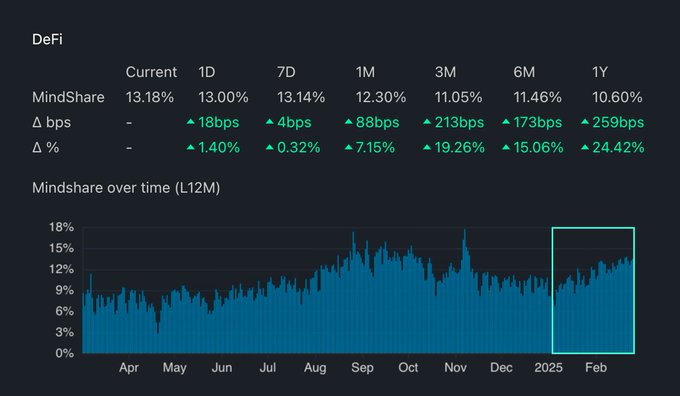Viewport: 680px width, 396px height.
Task: Click the 18bps change value
Action: coord(219,122)
